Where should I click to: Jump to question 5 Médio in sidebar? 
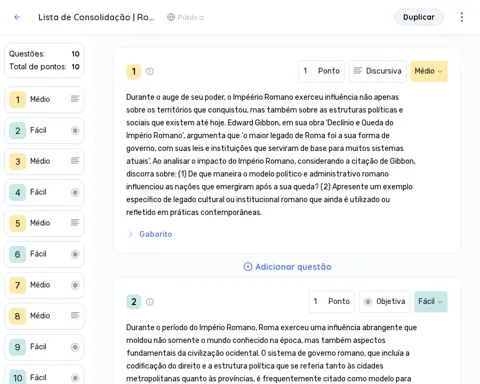click(x=44, y=223)
